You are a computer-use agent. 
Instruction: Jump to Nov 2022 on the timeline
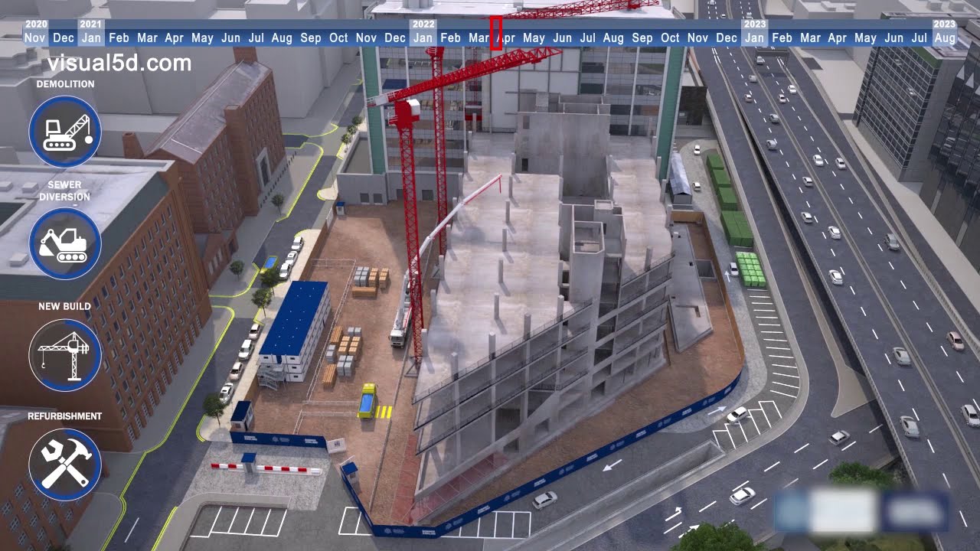click(697, 38)
